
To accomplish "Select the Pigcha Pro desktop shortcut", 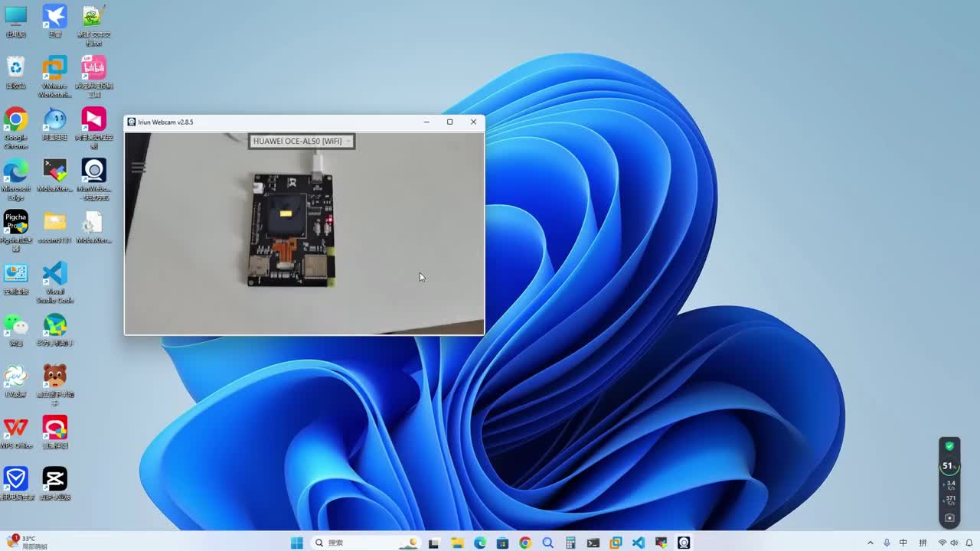I will coord(15,230).
